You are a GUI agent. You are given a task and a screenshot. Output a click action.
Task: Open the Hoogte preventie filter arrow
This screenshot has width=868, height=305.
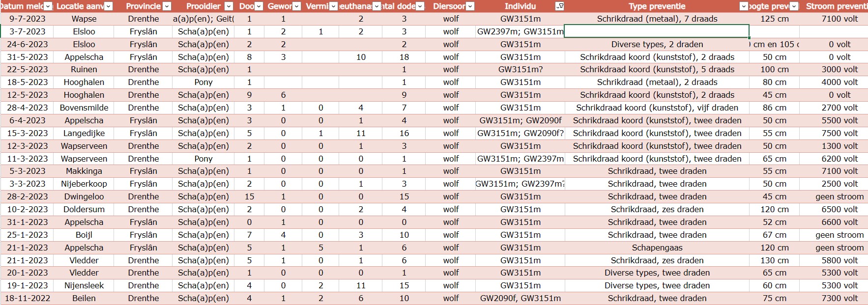coord(795,6)
